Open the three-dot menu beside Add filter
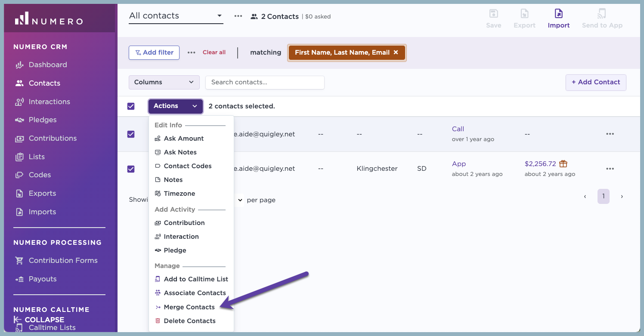Screen dimensions: 644x336 [192, 52]
